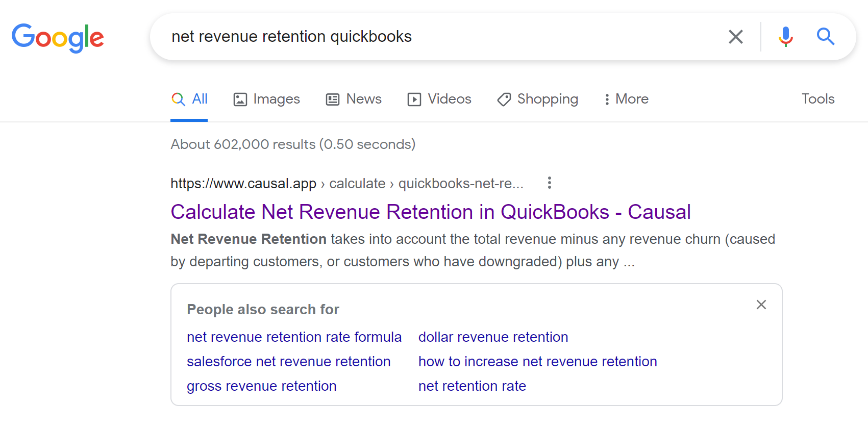Switch to the Shopping tab
The image size is (868, 428).
pyautogui.click(x=537, y=99)
